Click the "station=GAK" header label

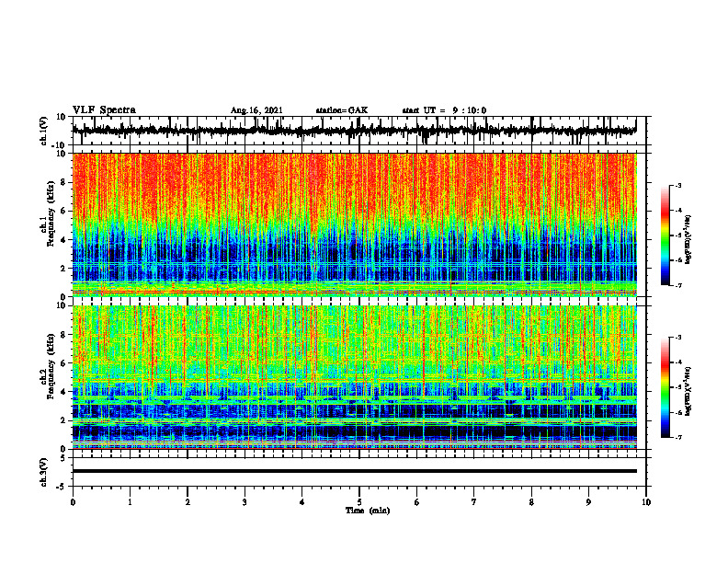(342, 110)
